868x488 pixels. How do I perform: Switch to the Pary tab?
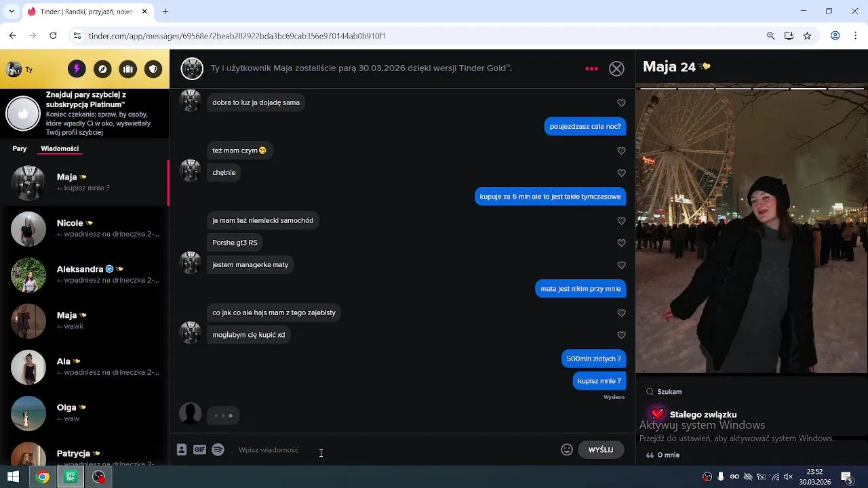click(x=20, y=148)
